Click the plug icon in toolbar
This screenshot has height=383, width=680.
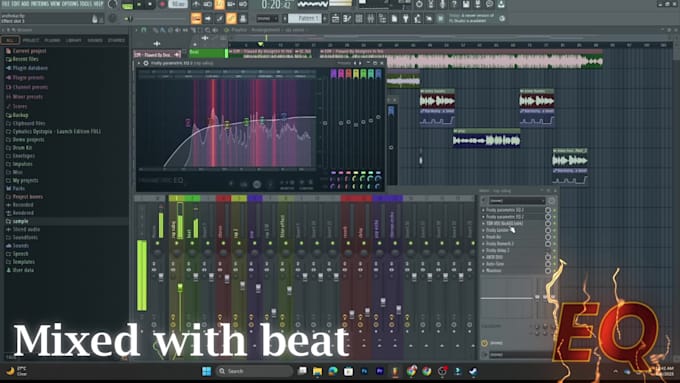pyautogui.click(x=406, y=19)
